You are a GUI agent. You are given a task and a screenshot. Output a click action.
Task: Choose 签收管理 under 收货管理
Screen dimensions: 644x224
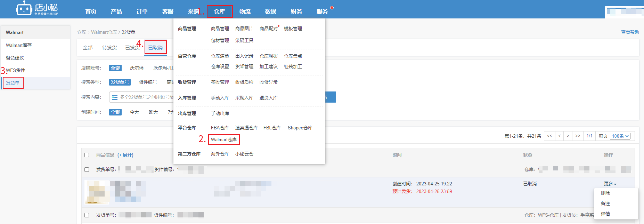point(220,82)
